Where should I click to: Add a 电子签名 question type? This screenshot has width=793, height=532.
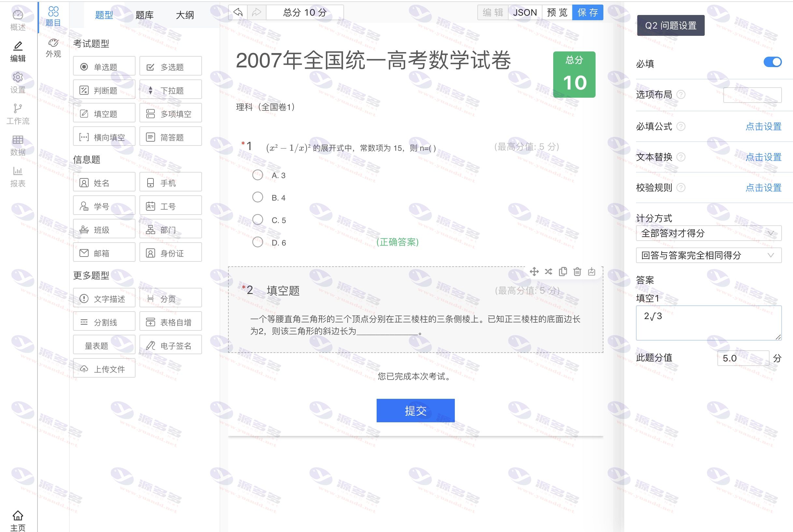[x=171, y=345]
